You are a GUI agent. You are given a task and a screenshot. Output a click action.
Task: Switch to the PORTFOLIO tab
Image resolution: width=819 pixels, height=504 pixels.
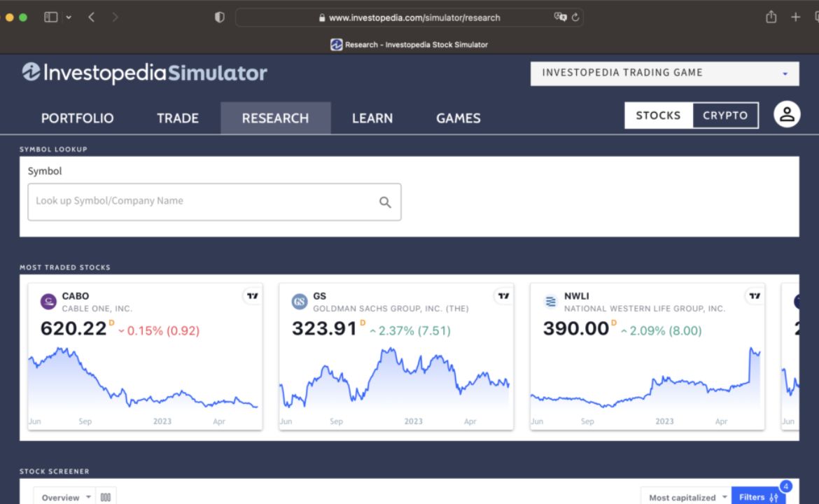click(x=77, y=118)
